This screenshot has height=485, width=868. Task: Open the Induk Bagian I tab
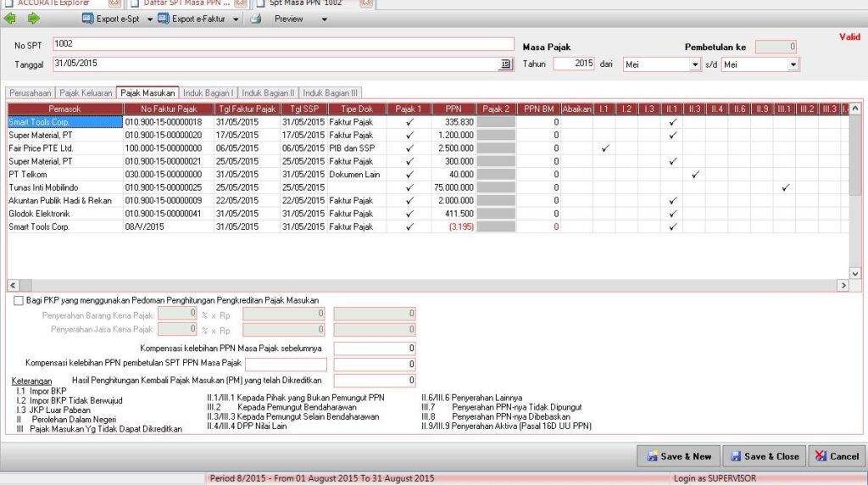click(209, 93)
